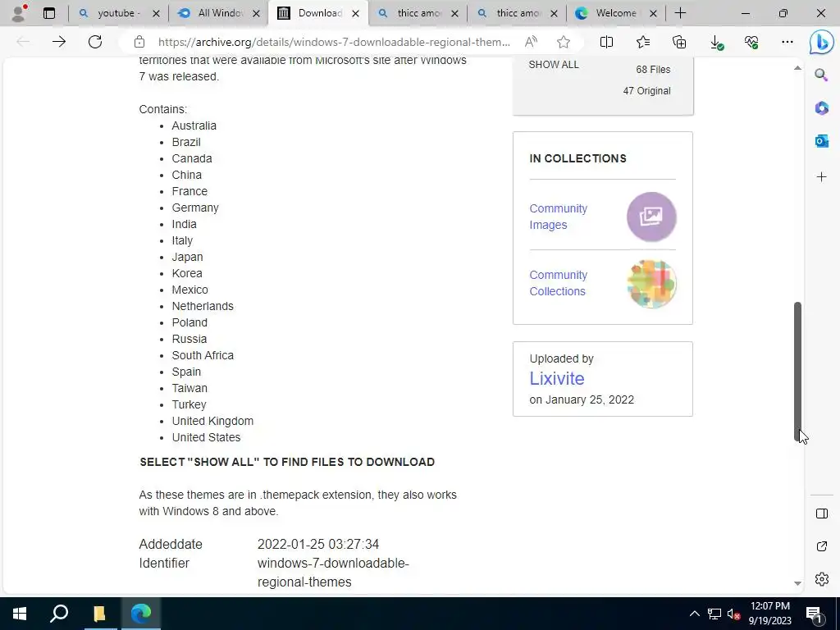840x630 pixels.
Task: Open Collections panel
Action: pos(678,42)
